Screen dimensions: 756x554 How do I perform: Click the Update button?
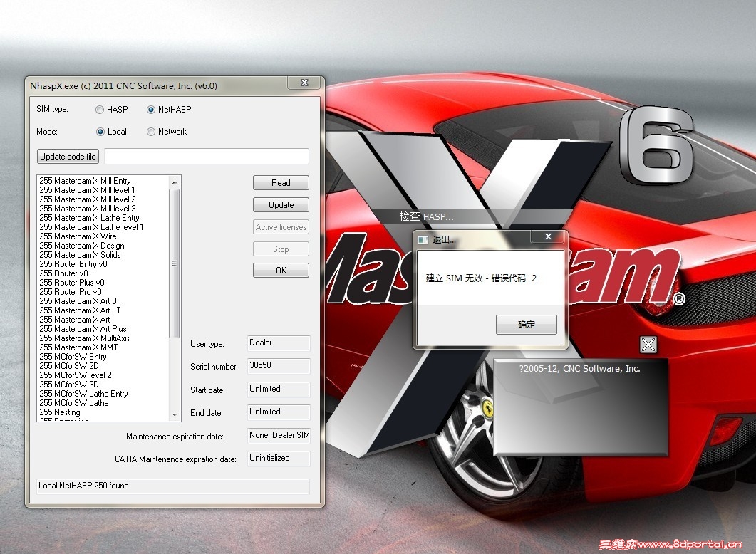[x=281, y=205]
